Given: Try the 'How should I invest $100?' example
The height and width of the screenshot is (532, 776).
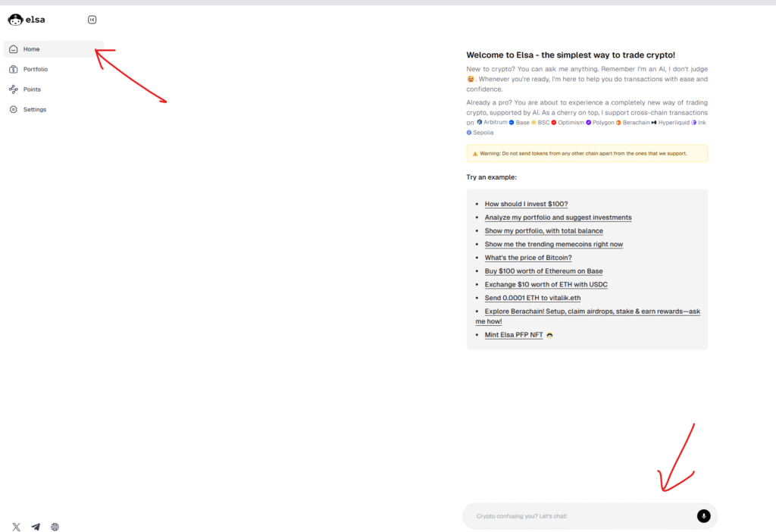Looking at the screenshot, I should (526, 204).
